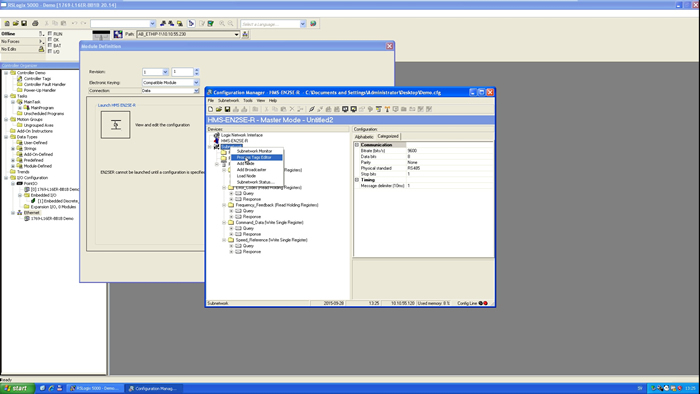This screenshot has width=700, height=394.
Task: Click first monitor icon in Configuration Manager toolbar
Action: coord(345,109)
